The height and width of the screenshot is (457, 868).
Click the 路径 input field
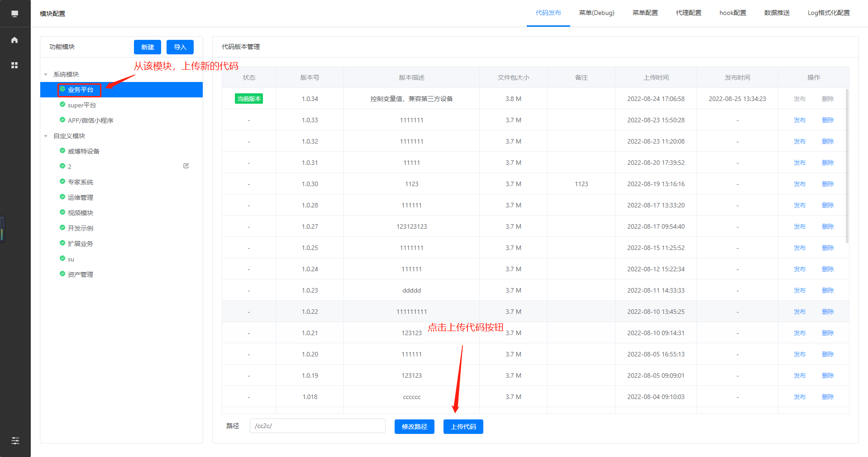pos(317,426)
